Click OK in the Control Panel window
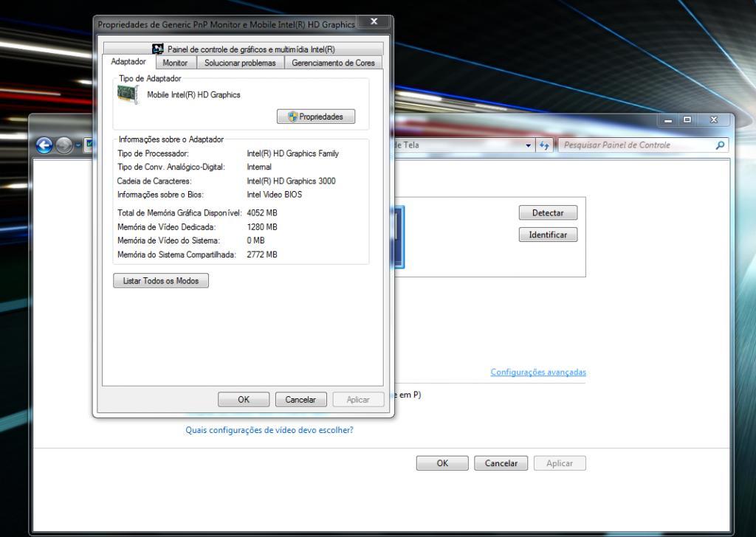 (x=443, y=463)
